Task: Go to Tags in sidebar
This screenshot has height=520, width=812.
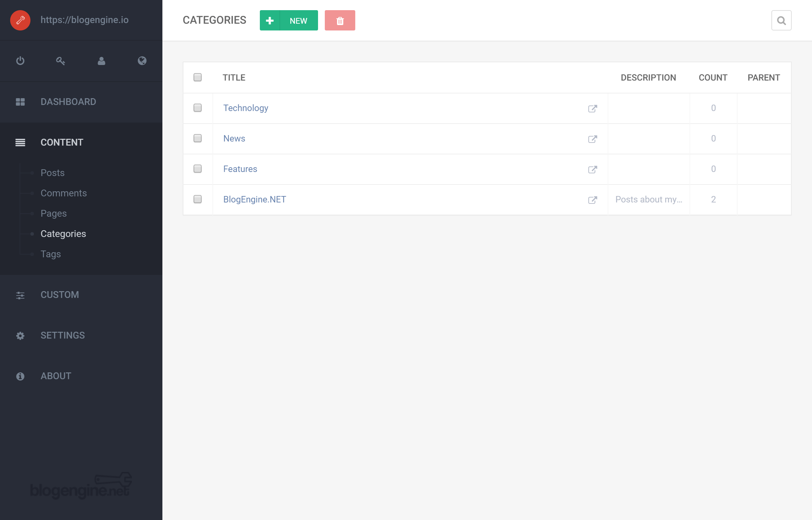Action: click(51, 254)
